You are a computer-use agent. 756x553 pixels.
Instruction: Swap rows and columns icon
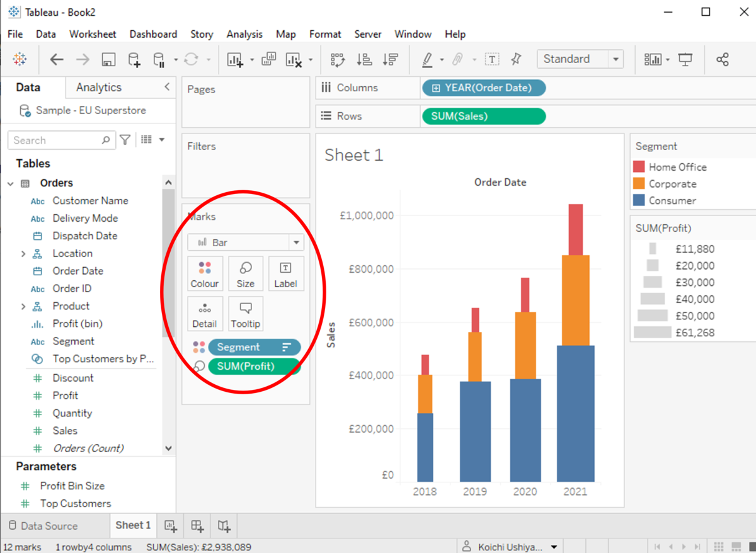(x=338, y=60)
